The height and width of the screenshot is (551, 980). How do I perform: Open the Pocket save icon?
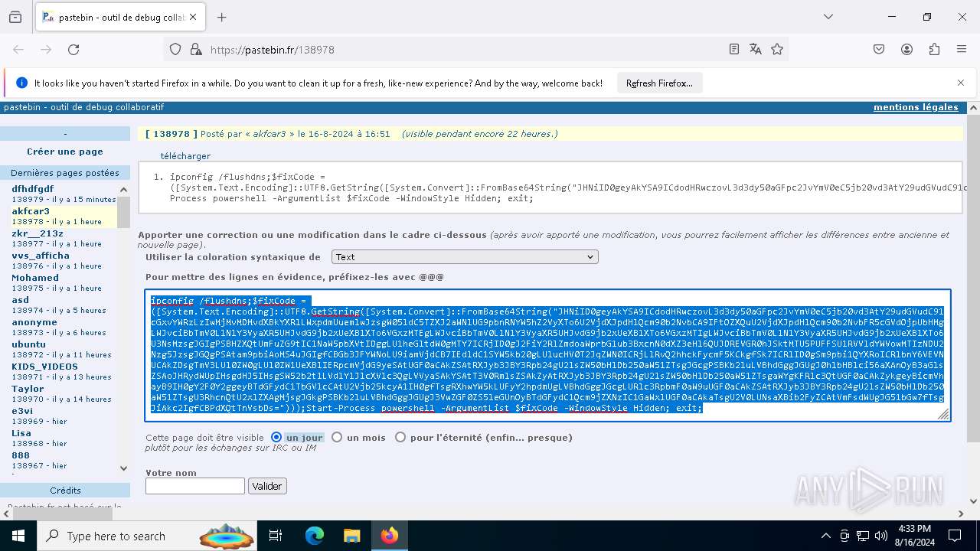[879, 49]
